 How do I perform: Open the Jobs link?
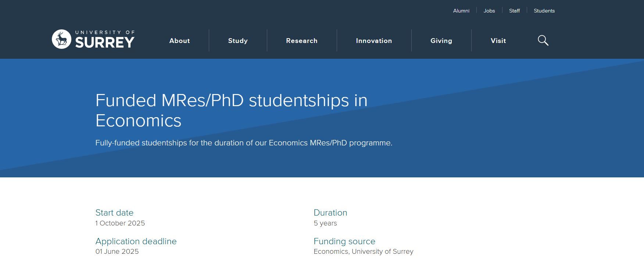489,11
